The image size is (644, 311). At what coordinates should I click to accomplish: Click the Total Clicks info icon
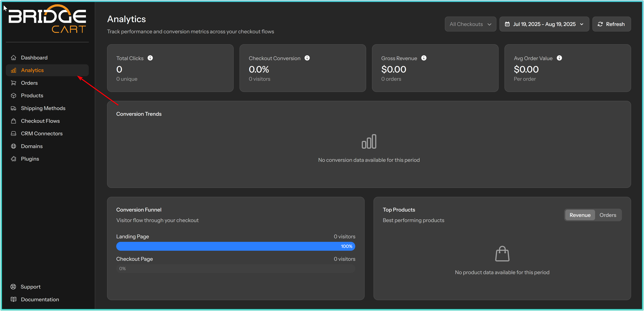150,58
